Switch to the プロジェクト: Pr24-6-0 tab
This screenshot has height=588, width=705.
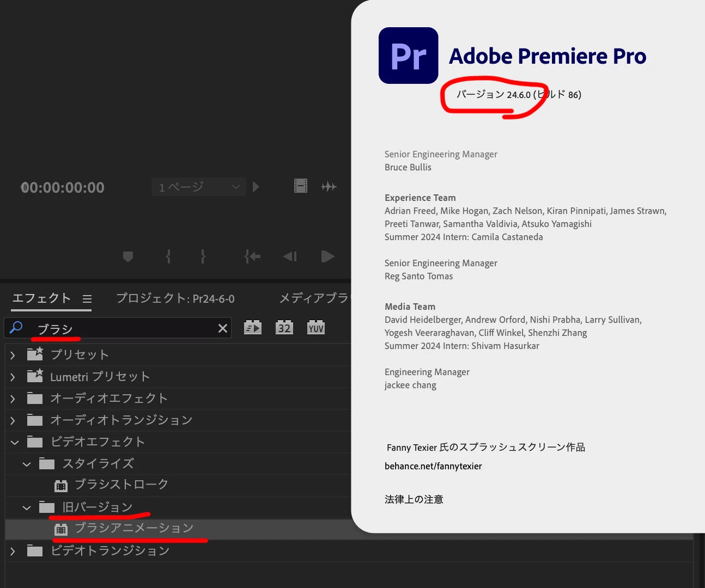[175, 298]
